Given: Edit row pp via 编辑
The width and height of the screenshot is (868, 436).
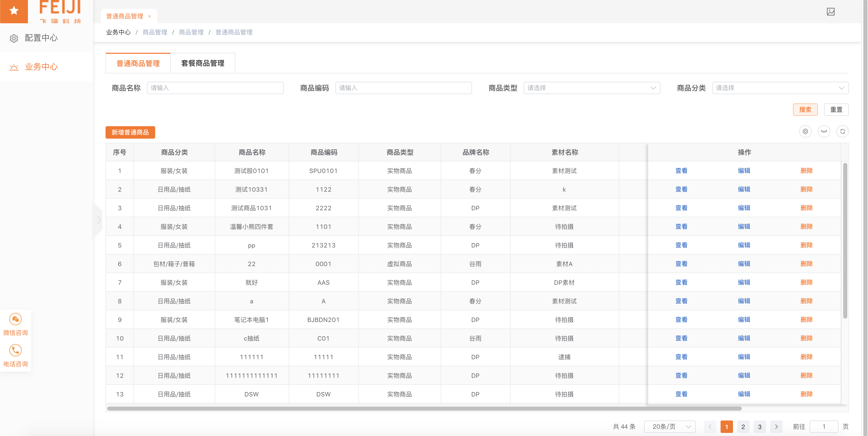Looking at the screenshot, I should 744,245.
